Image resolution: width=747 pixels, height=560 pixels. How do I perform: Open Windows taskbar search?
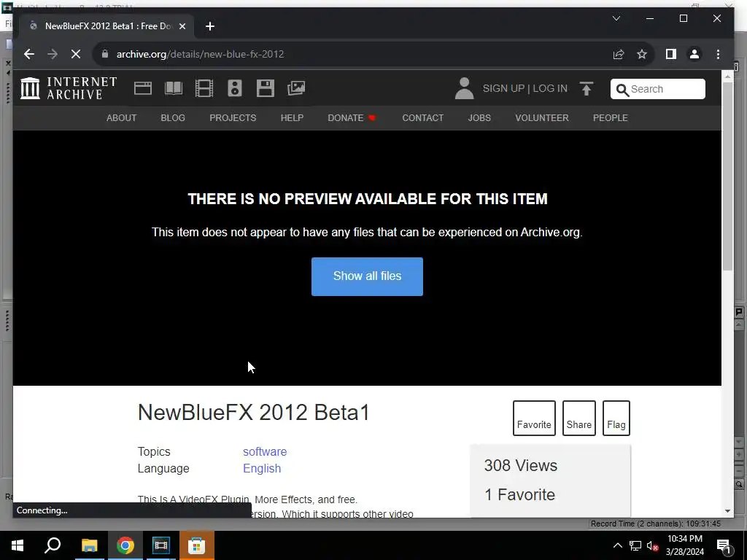pos(53,545)
